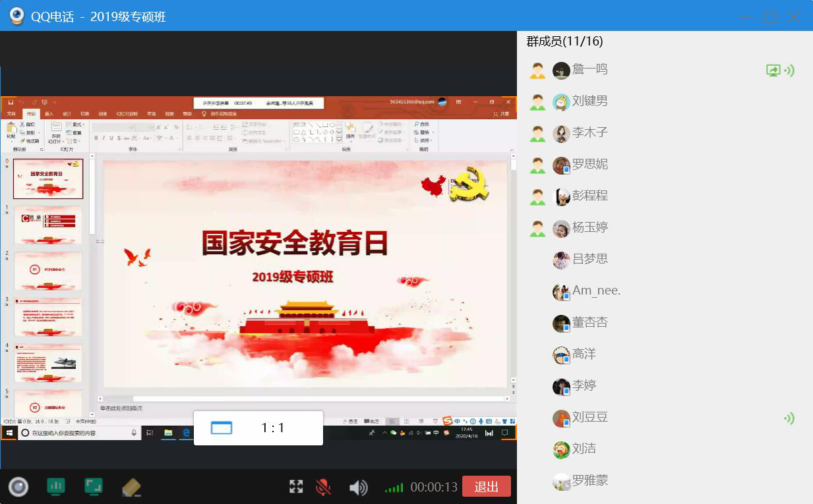Click the QQ电话 logo in title bar
This screenshot has height=504, width=813.
click(16, 16)
